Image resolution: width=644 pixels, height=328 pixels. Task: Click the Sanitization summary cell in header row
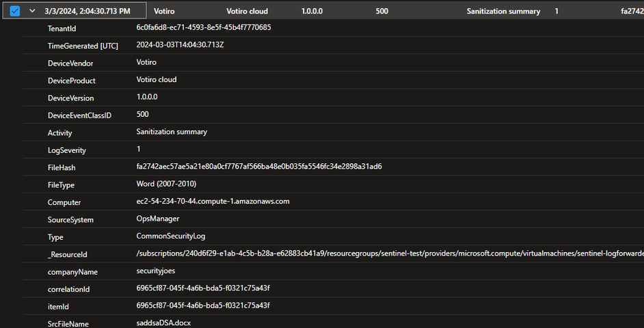click(x=504, y=12)
